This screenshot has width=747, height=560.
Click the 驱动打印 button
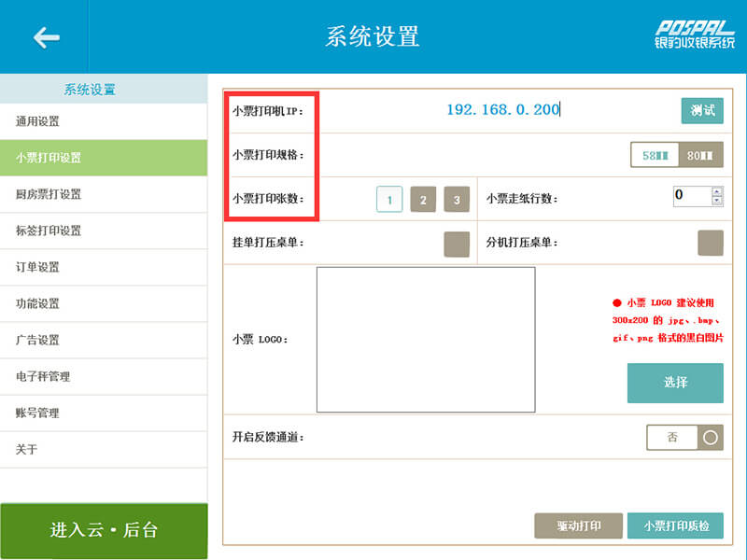pyautogui.click(x=578, y=525)
